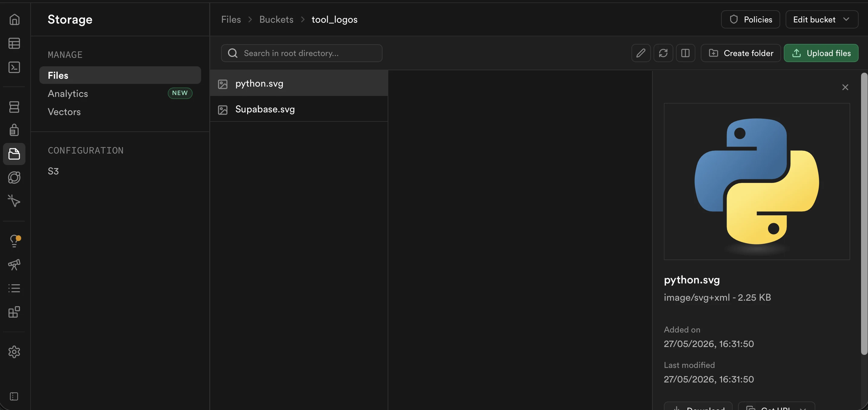
Task: Open the Authentication lock icon
Action: click(14, 130)
